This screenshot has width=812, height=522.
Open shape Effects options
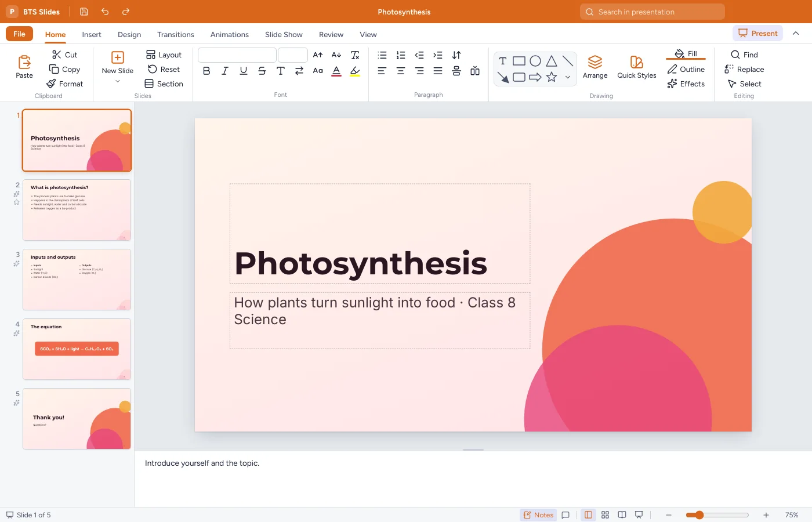[686, 84]
